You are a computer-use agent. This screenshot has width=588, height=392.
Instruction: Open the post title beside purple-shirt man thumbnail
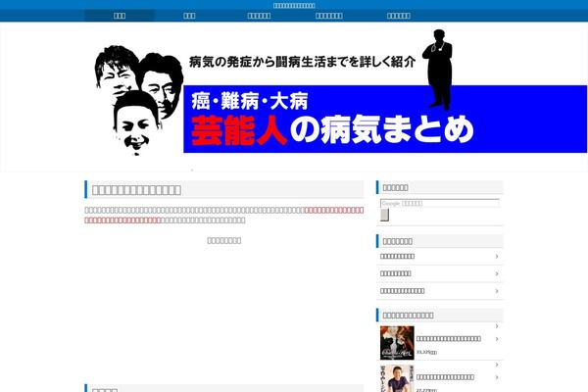click(445, 377)
